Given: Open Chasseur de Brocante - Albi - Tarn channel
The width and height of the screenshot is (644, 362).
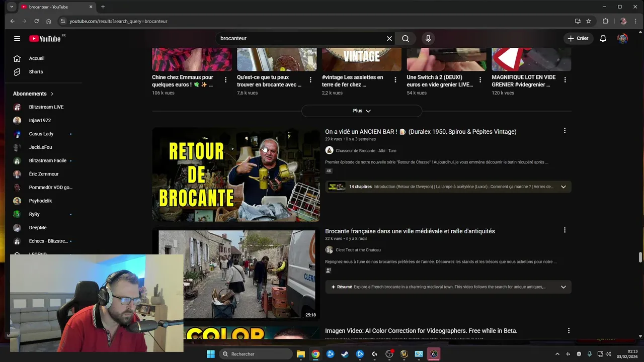Looking at the screenshot, I should [366, 151].
